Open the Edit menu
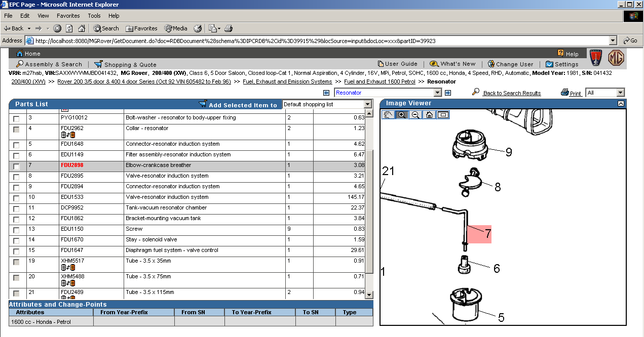Image resolution: width=644 pixels, height=337 pixels. (25, 16)
